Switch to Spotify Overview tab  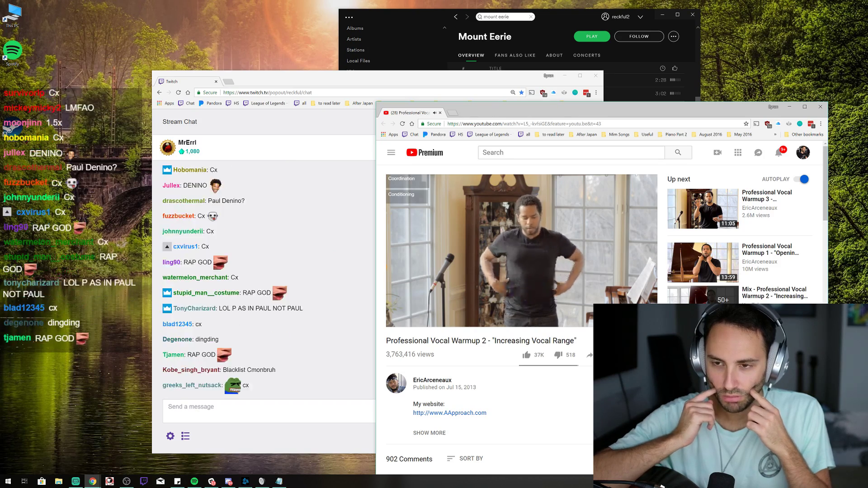pyautogui.click(x=471, y=55)
